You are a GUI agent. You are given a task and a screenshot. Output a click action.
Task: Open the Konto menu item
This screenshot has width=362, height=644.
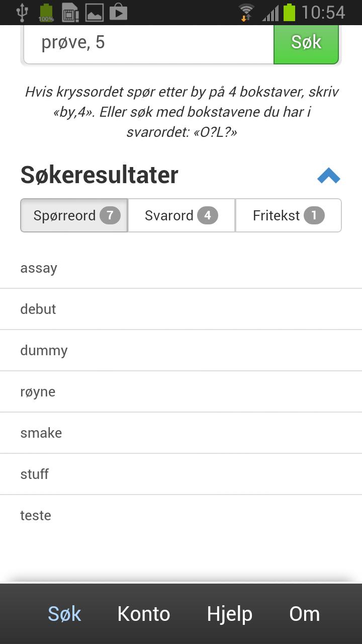[x=144, y=614]
